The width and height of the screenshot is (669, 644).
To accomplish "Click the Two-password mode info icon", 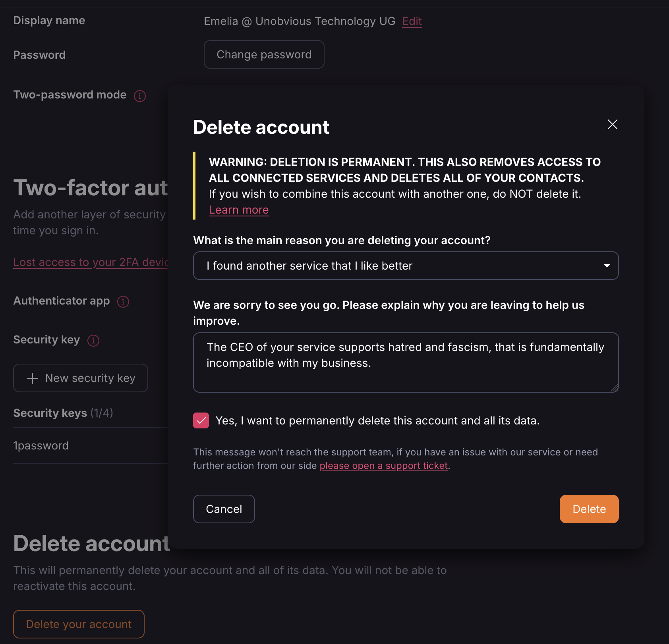I will pos(140,96).
